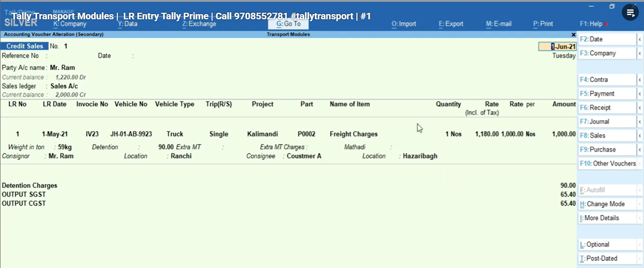644x268 pixels.
Task: Expand the arrow beside F7: Journal
Action: pos(640,122)
